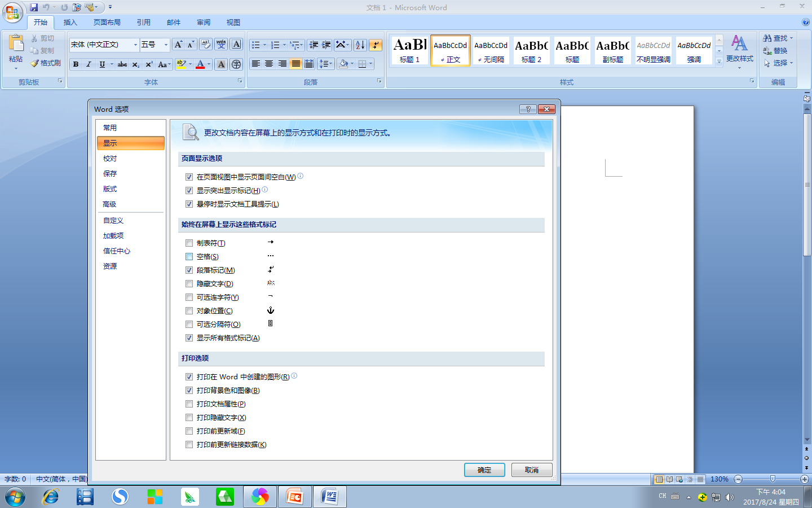The width and height of the screenshot is (812, 508).
Task: Click the 取消 button
Action: [532, 470]
